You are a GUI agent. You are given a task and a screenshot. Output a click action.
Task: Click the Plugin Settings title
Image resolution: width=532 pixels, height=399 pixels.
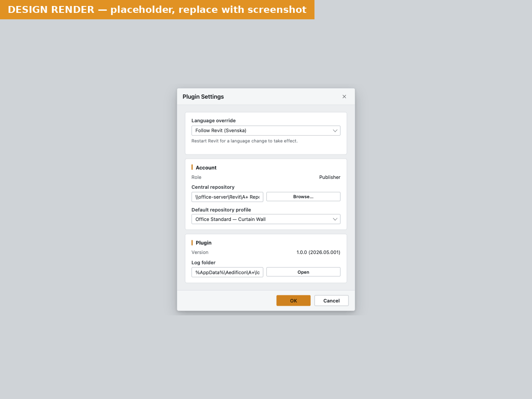point(203,97)
